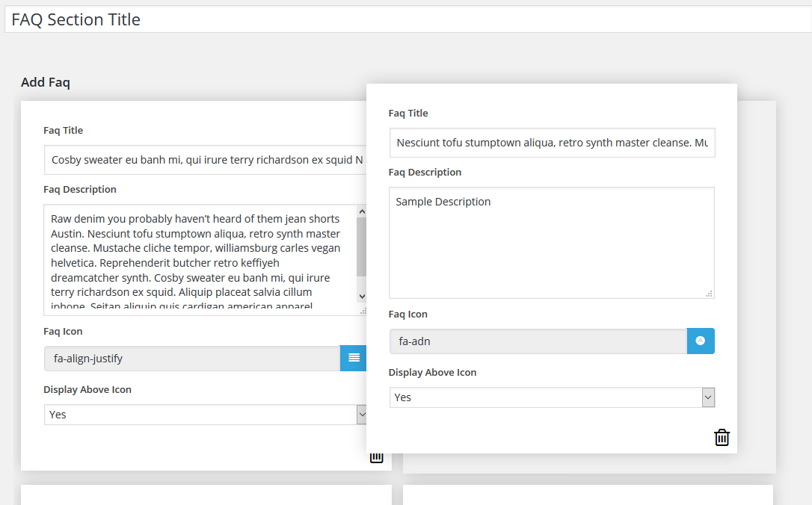Viewport: 812px width, 505px height.
Task: Edit the Cosby sweater Faq Title field
Action: [205, 160]
